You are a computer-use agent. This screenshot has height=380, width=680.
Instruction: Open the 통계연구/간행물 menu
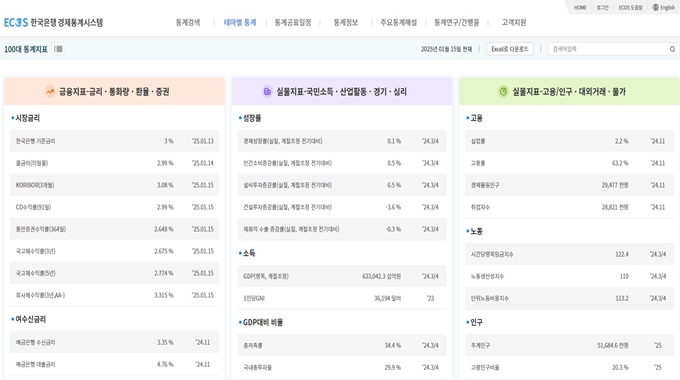tap(457, 23)
